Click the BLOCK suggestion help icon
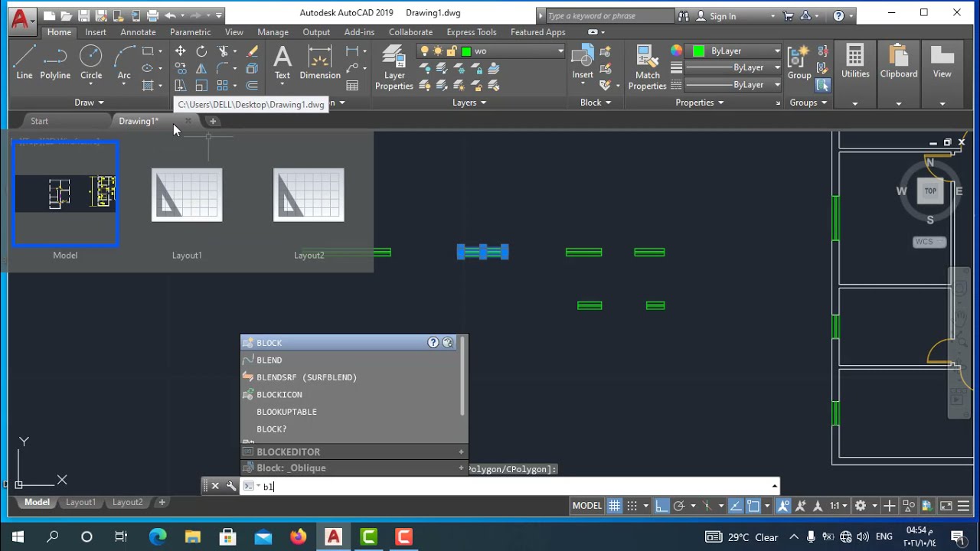 [x=433, y=343]
